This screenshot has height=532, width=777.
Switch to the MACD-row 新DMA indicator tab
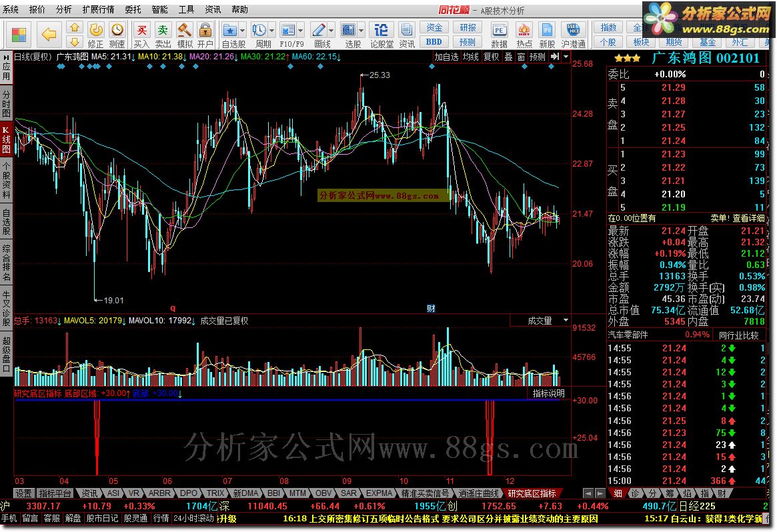click(x=245, y=493)
